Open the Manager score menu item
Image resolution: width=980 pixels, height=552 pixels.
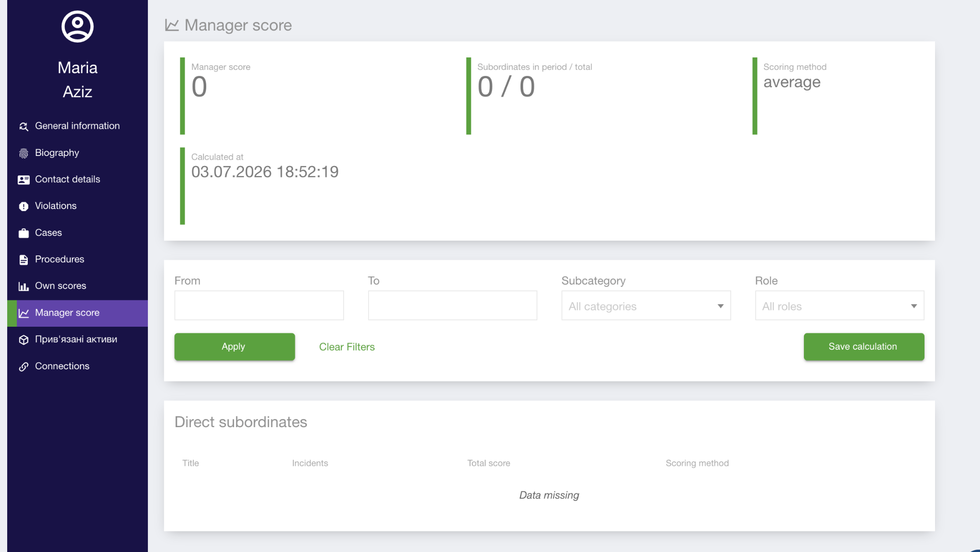[x=78, y=313]
